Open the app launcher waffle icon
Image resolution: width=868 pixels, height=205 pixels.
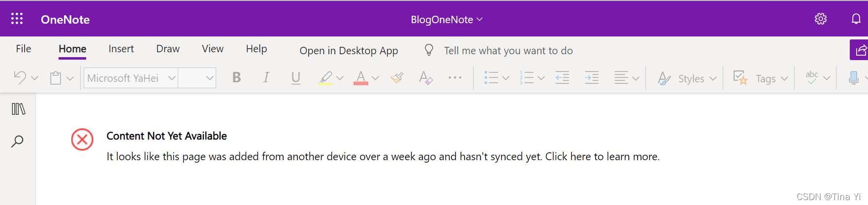point(17,19)
